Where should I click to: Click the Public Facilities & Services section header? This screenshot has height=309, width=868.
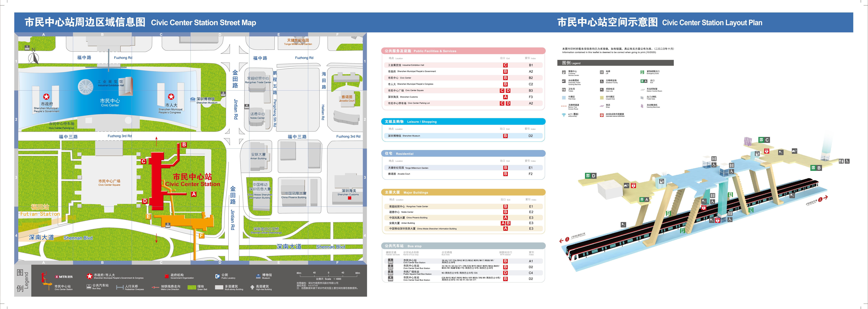click(x=463, y=51)
